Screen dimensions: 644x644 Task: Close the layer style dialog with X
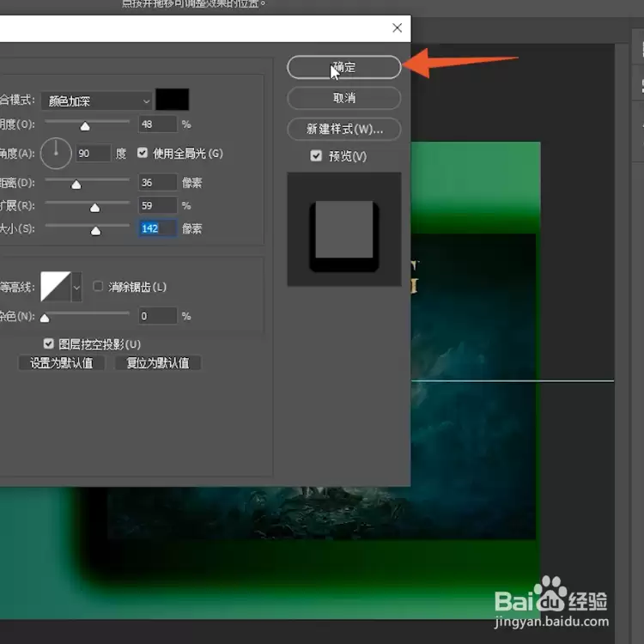(x=397, y=28)
